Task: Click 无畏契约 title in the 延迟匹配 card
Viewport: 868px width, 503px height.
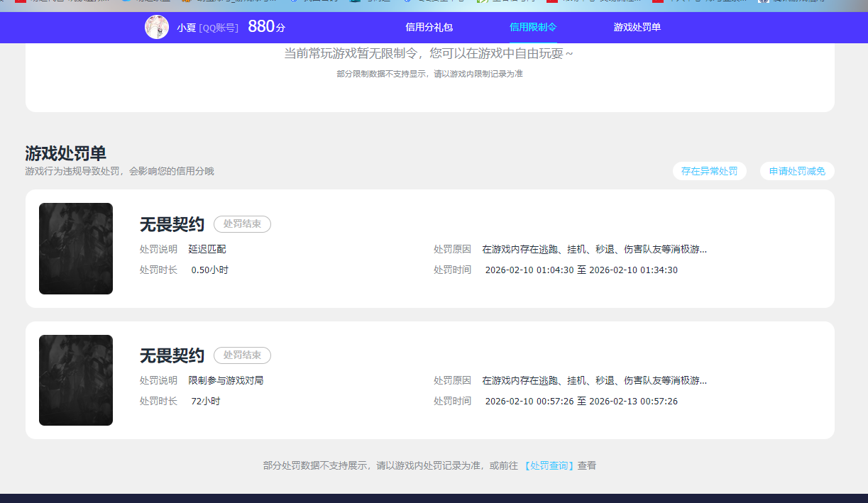Action: click(x=172, y=224)
